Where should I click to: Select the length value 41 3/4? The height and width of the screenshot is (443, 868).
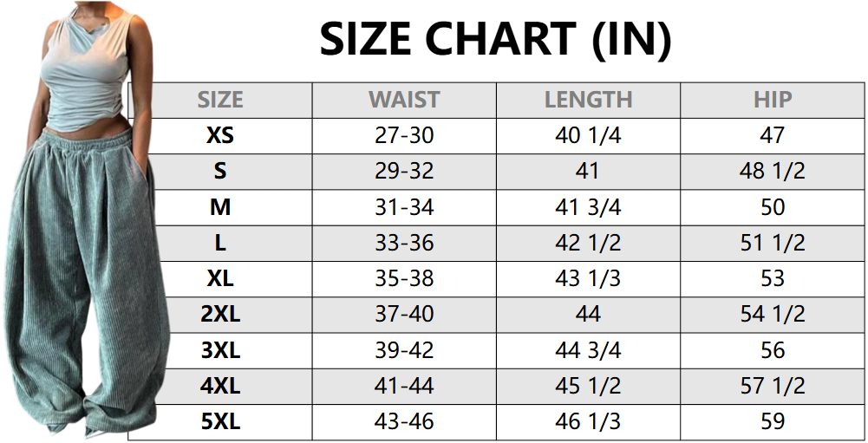[x=588, y=207]
